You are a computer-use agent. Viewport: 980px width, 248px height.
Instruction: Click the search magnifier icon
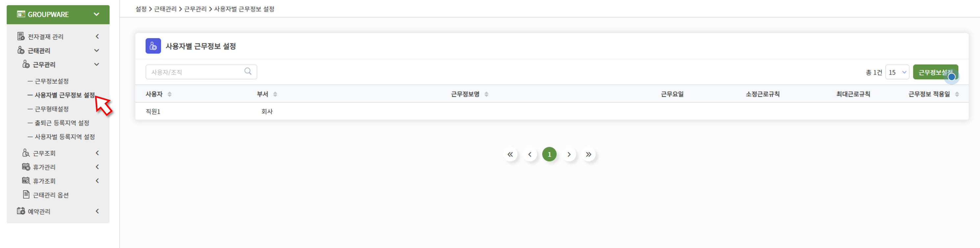[x=248, y=71]
